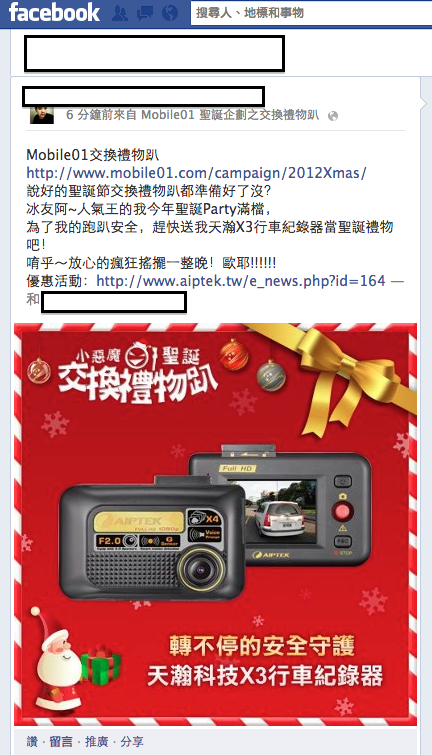The height and width of the screenshot is (755, 432).
Task: Click the public privacy globe icon
Action: pyautogui.click(x=332, y=116)
